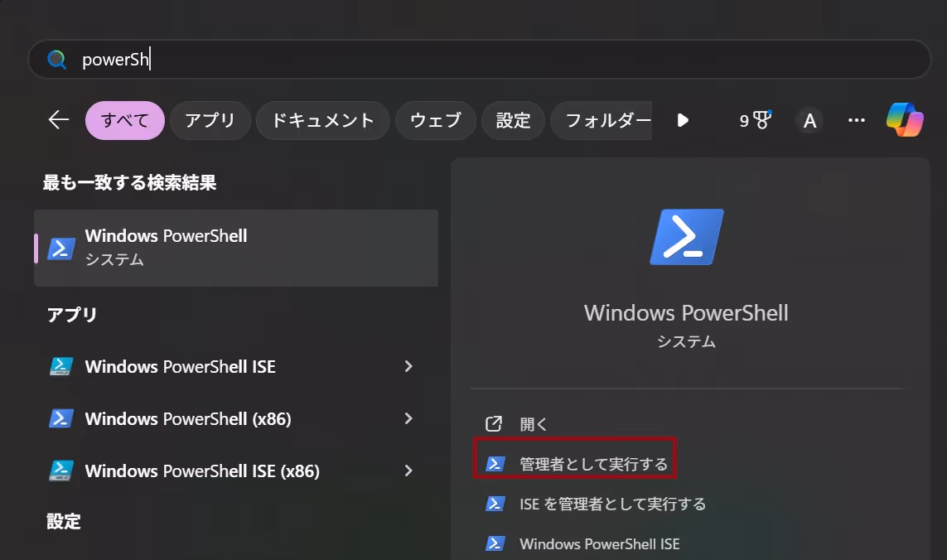Image resolution: width=947 pixels, height=560 pixels.
Task: Click the account avatar labeled A
Action: (x=810, y=120)
